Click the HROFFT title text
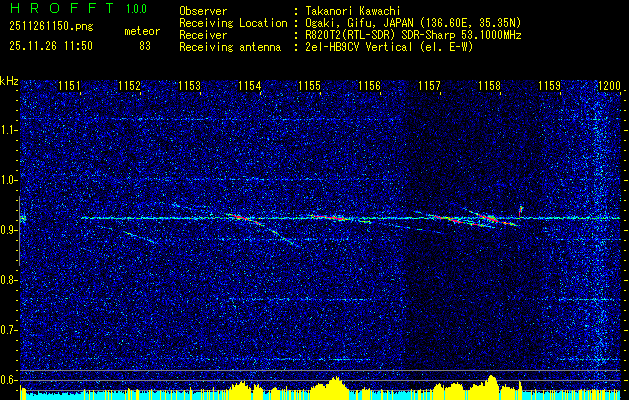The height and width of the screenshot is (400, 629). point(62,8)
